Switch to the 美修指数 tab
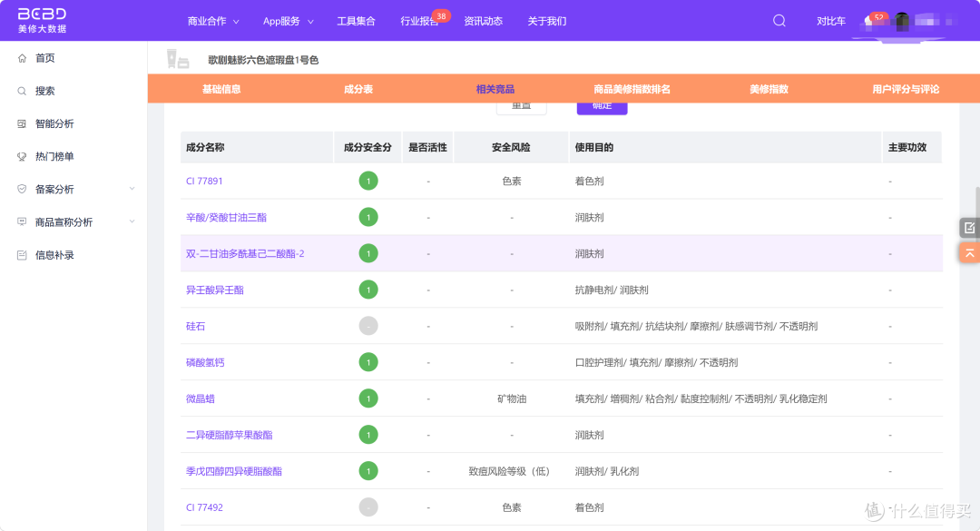 pos(769,89)
